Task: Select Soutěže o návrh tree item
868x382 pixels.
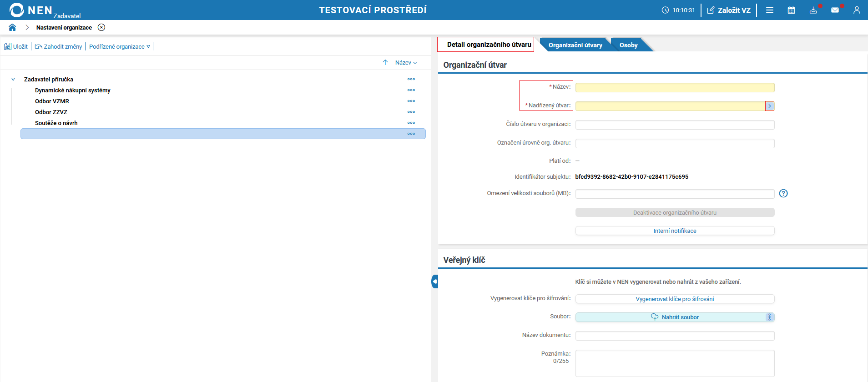Action: coord(56,123)
